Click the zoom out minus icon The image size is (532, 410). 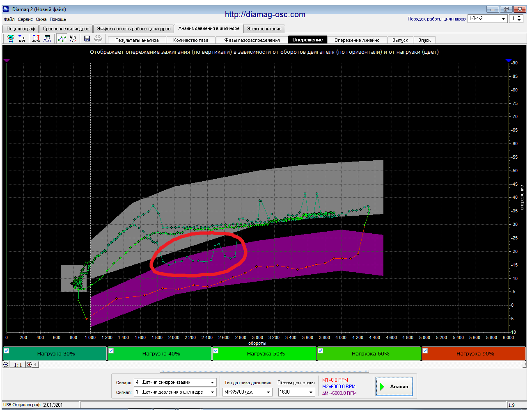tap(6, 364)
